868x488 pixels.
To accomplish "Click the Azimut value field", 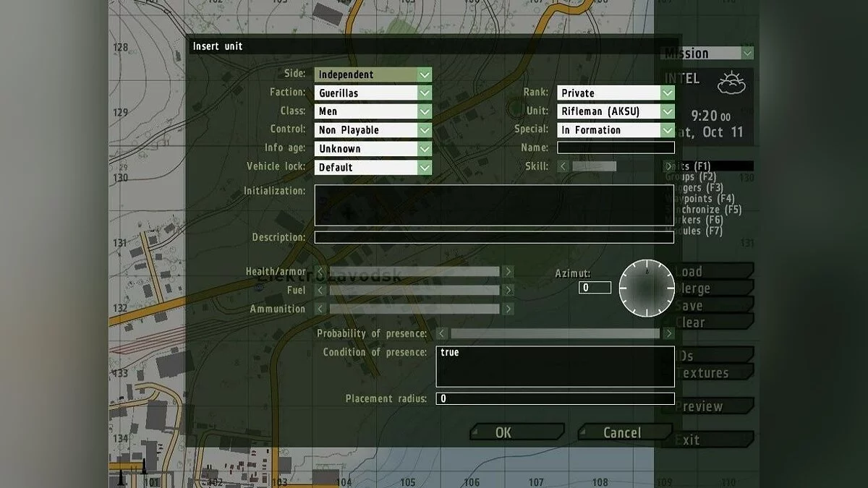I will (595, 288).
